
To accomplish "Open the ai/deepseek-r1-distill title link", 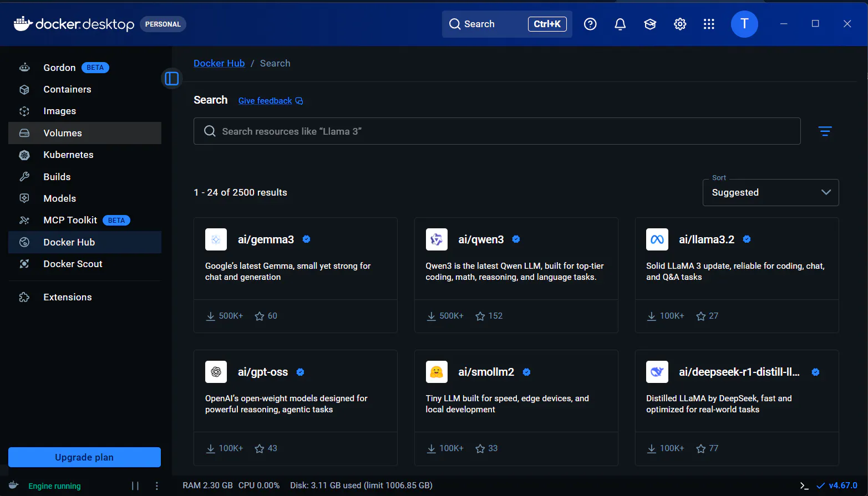I will 739,372.
